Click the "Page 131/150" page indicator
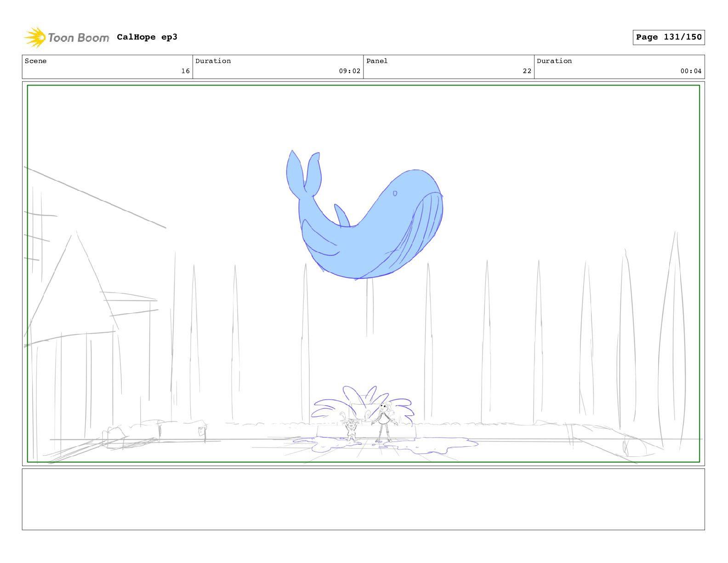728x563 pixels. (669, 37)
